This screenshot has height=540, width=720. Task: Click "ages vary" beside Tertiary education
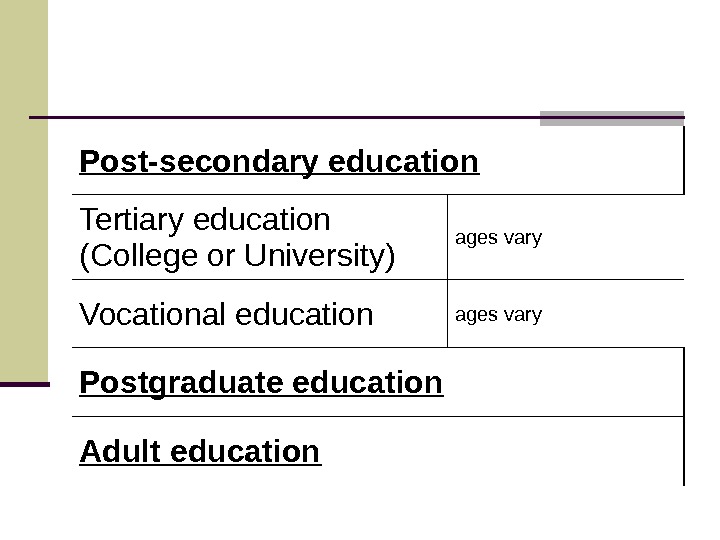click(x=498, y=238)
